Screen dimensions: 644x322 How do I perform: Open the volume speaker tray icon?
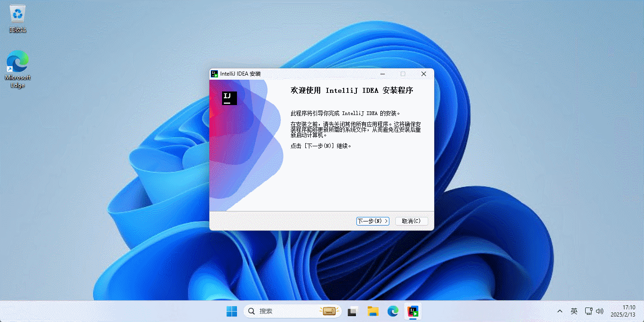600,311
